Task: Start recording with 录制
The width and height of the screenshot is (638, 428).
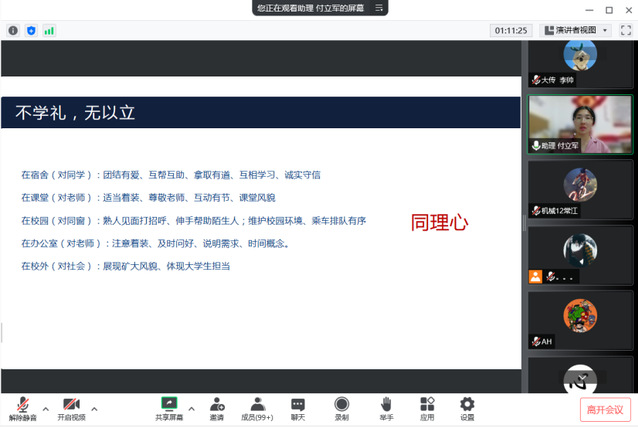Action: tap(342, 408)
